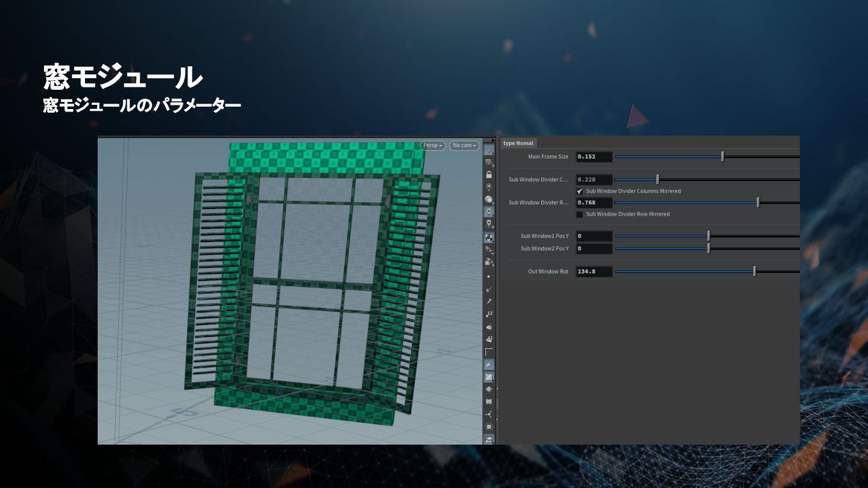Click the light bulb with ring icon
This screenshot has width=868, height=488.
tap(489, 224)
